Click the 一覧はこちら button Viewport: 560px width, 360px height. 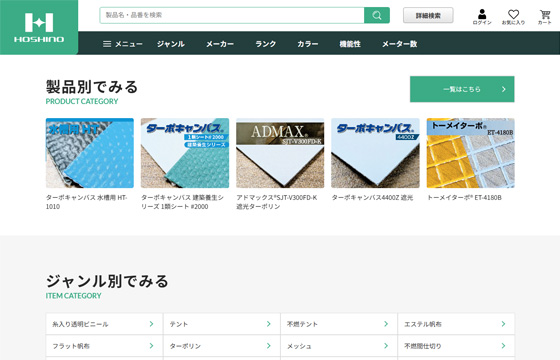pyautogui.click(x=462, y=89)
